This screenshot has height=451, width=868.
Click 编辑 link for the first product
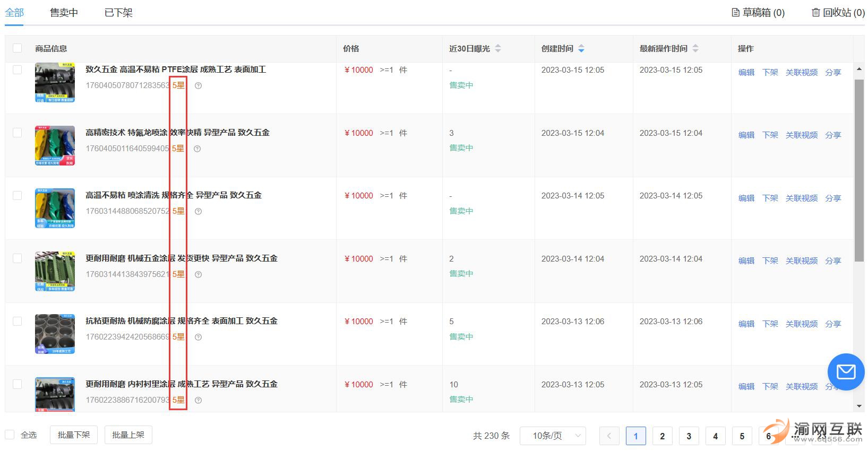click(746, 73)
